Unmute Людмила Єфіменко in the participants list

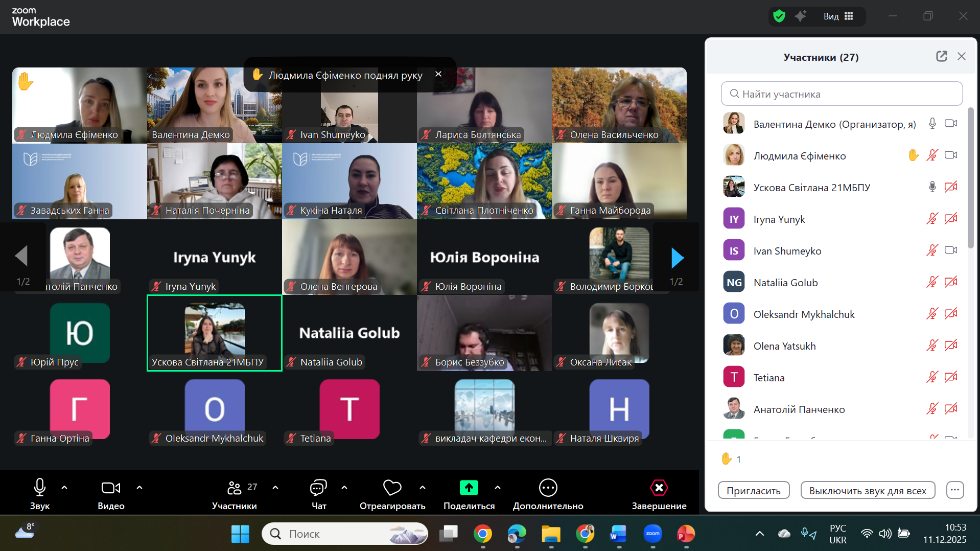tap(932, 155)
